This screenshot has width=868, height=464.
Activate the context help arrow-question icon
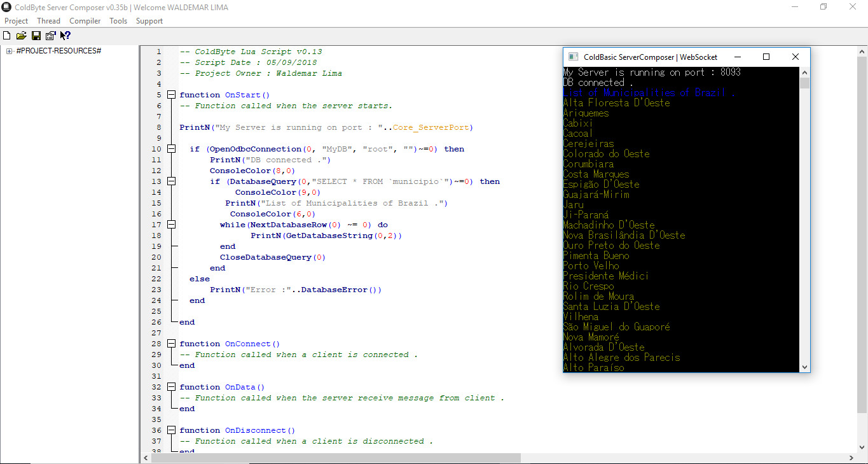point(65,35)
